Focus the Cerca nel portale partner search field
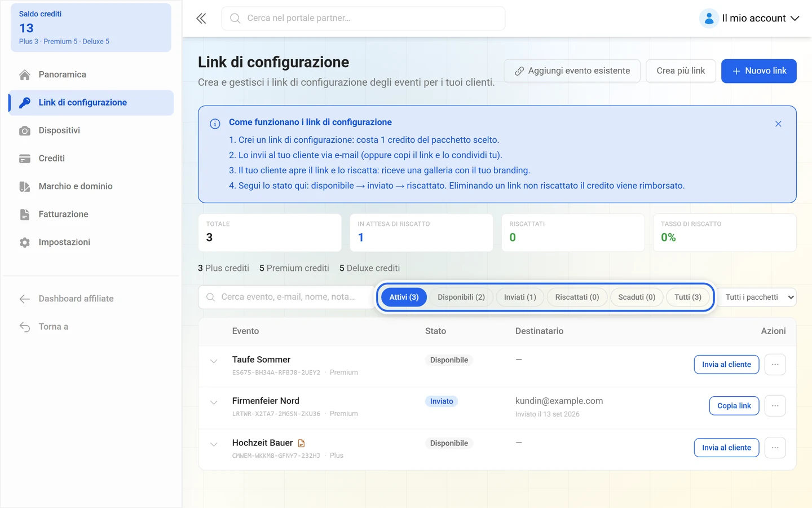 363,19
